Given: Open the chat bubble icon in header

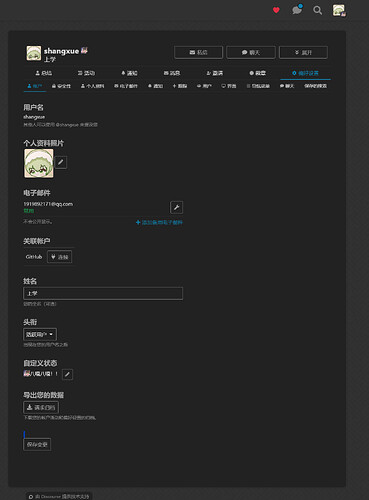Looking at the screenshot, I should [x=297, y=10].
